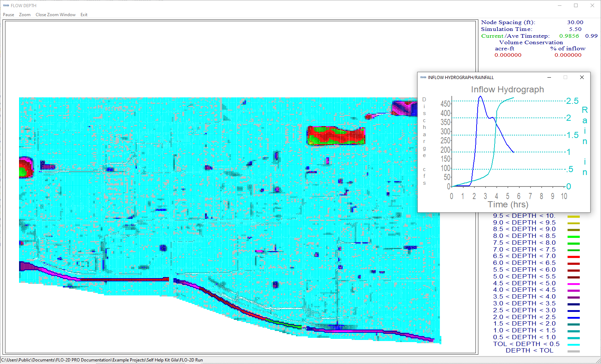
Task: Choose Exit from the menu bar
Action: (84, 15)
